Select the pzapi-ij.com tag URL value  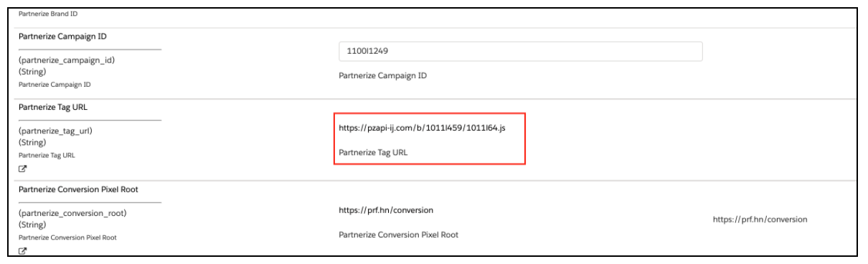426,128
